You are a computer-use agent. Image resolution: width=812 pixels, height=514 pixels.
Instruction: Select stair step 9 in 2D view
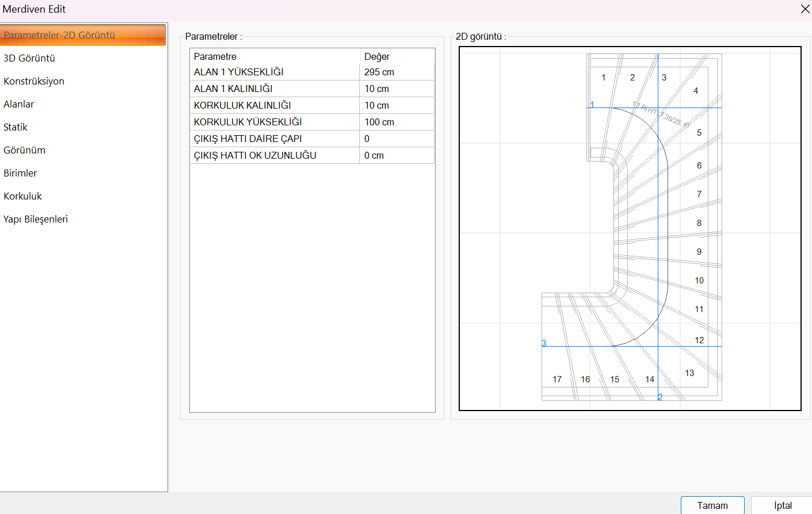tap(699, 252)
